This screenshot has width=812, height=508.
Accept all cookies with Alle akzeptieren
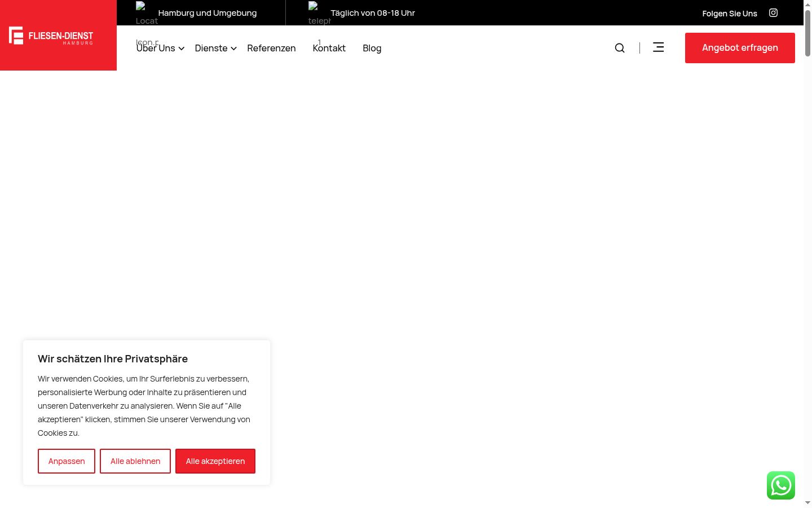point(215,461)
